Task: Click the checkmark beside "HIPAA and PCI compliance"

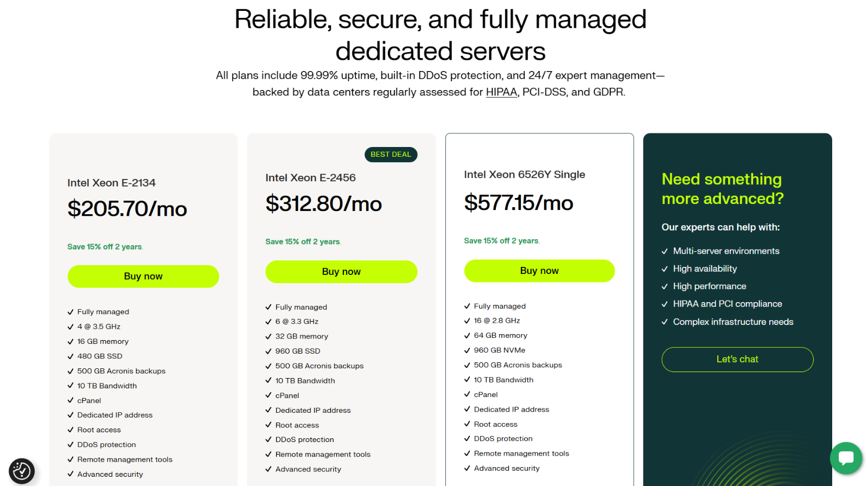Action: pyautogui.click(x=665, y=304)
